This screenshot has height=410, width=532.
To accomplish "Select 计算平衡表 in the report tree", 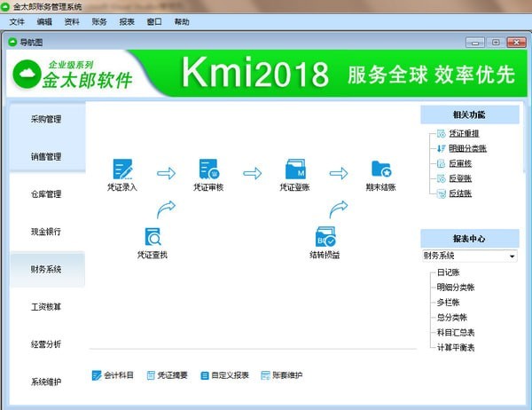I will 456,348.
